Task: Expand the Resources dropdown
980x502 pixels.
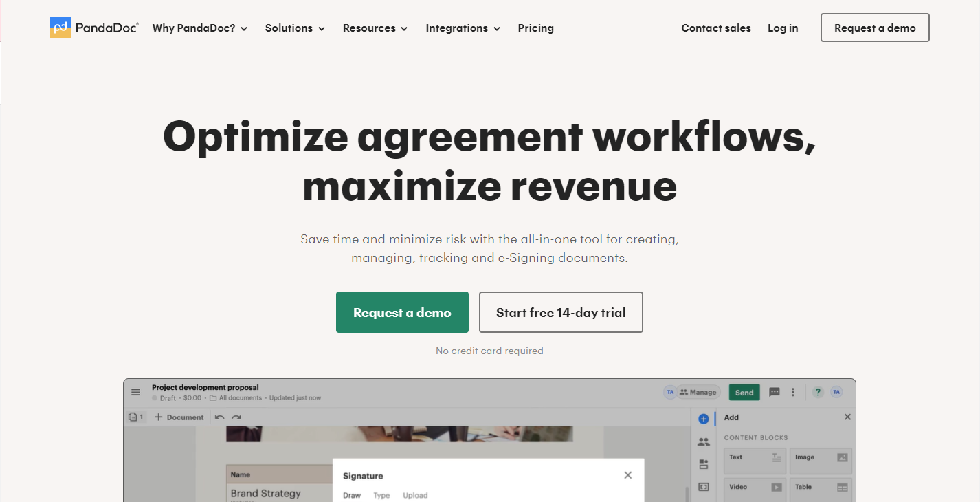Action: pyautogui.click(x=375, y=28)
